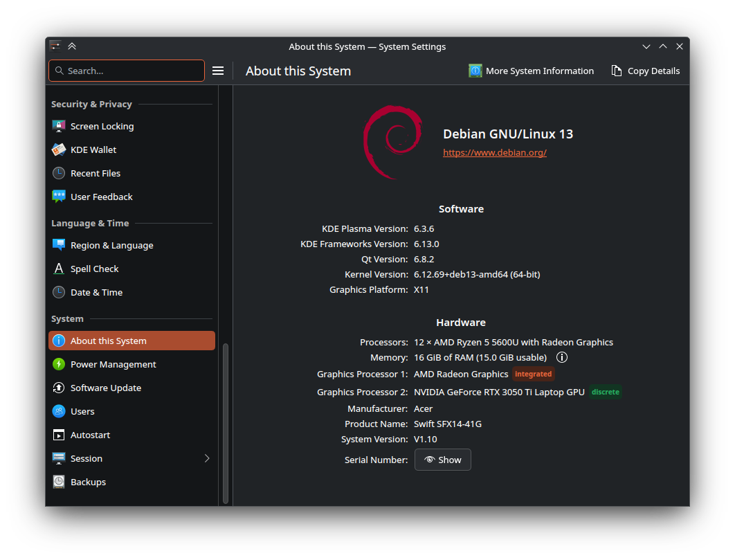This screenshot has width=735, height=560.
Task: Open KDE Wallet settings icon
Action: point(59,150)
